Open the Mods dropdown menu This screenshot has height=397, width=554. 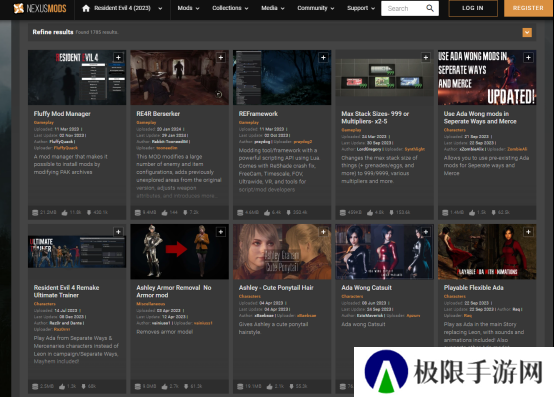[x=188, y=8]
